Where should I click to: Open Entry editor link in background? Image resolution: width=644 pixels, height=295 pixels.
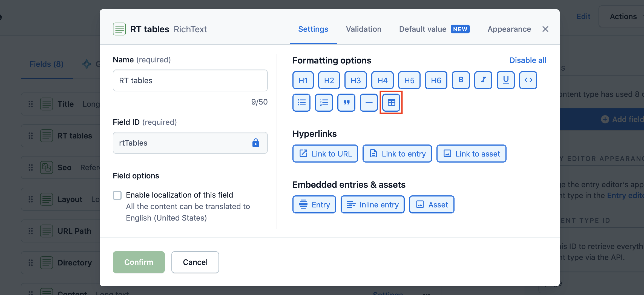tap(625, 195)
